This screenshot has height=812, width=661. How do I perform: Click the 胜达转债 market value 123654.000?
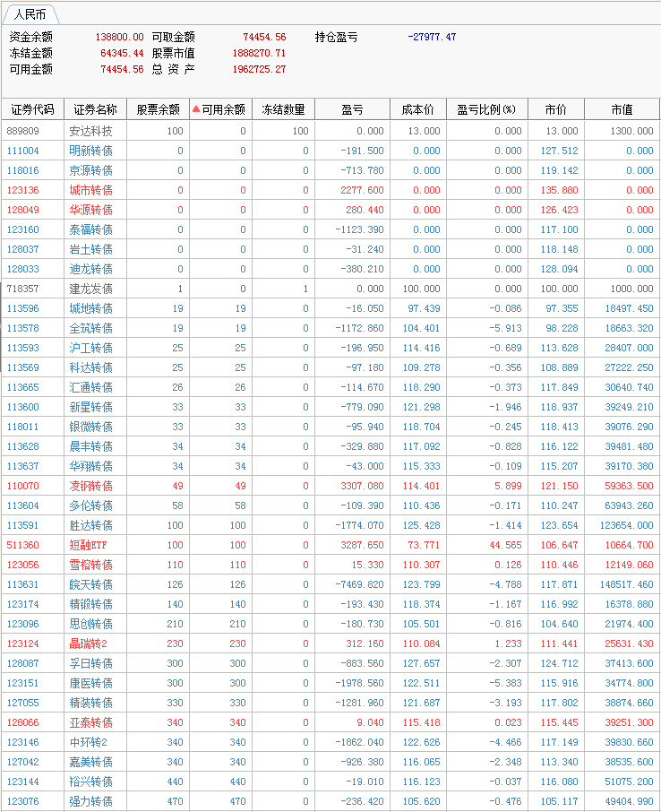point(627,525)
